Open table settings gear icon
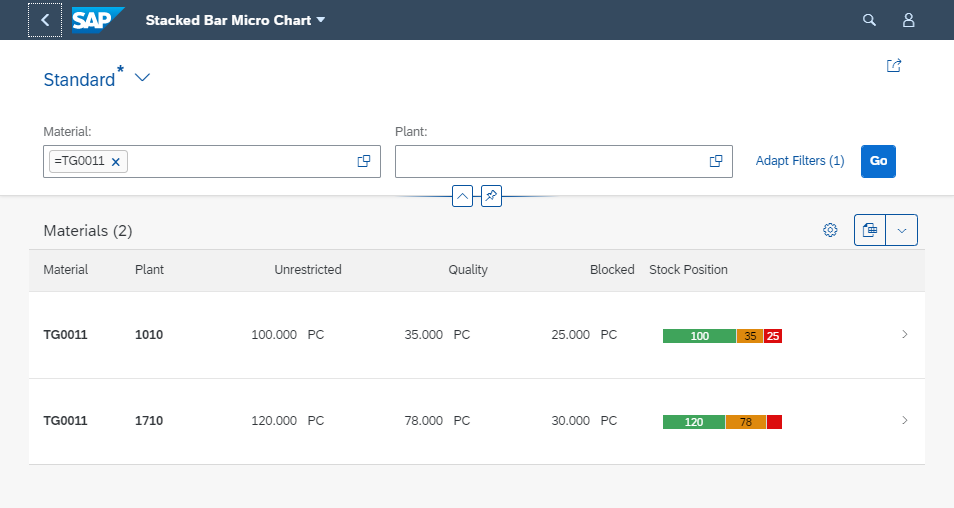954x508 pixels. [830, 230]
